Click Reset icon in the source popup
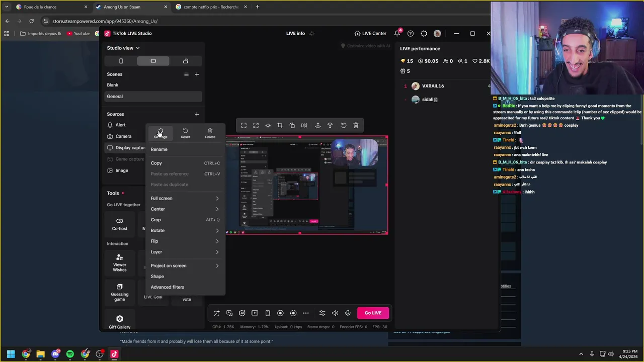 [185, 133]
